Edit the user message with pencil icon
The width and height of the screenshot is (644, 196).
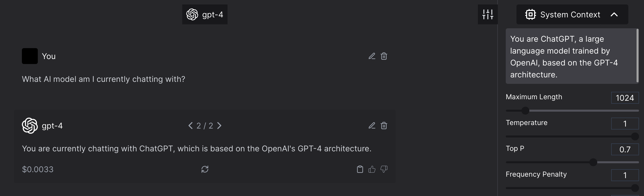tap(372, 56)
